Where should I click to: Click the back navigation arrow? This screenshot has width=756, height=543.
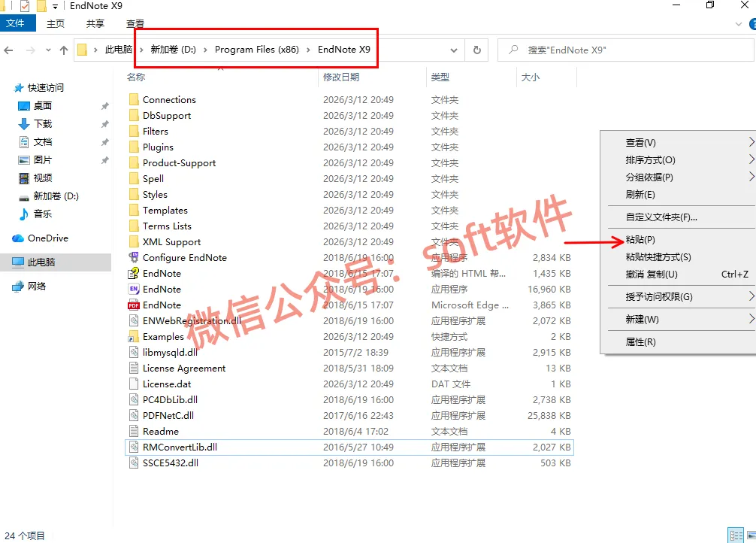pos(9,50)
